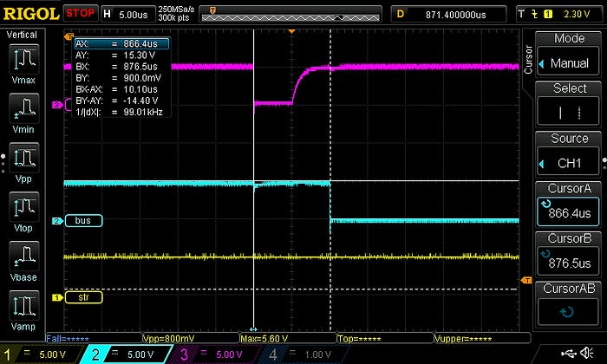Select the Vpp measurement icon
The image size is (607, 364).
24,158
